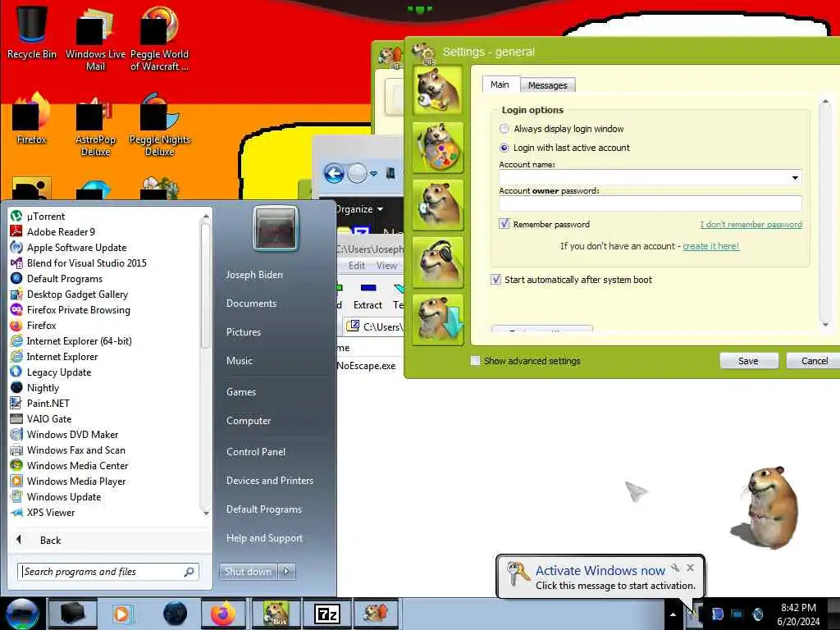The height and width of the screenshot is (630, 840).
Task: Click the Save settings button
Action: point(748,361)
